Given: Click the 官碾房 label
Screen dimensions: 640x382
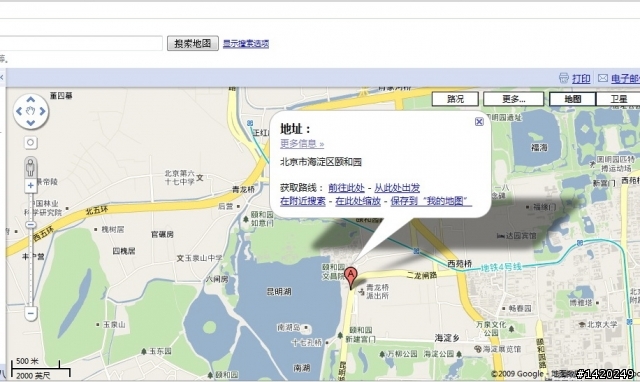Looking at the screenshot, I should [162, 234].
